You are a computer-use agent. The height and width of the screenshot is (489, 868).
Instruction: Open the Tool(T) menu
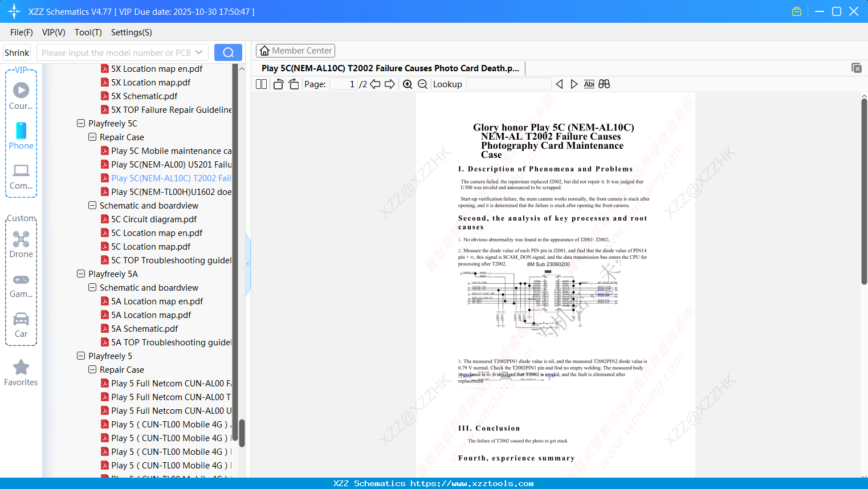(88, 32)
